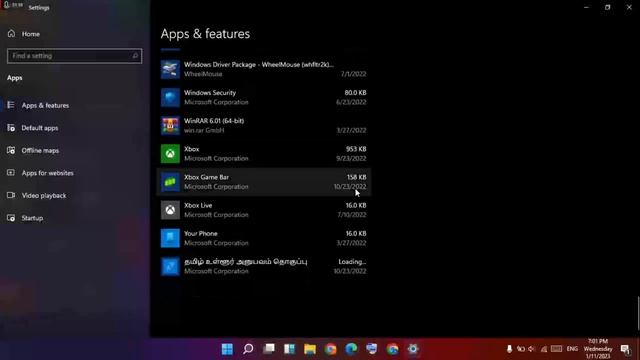Open taskbar Search
This screenshot has height=360, width=640.
coord(248,349)
